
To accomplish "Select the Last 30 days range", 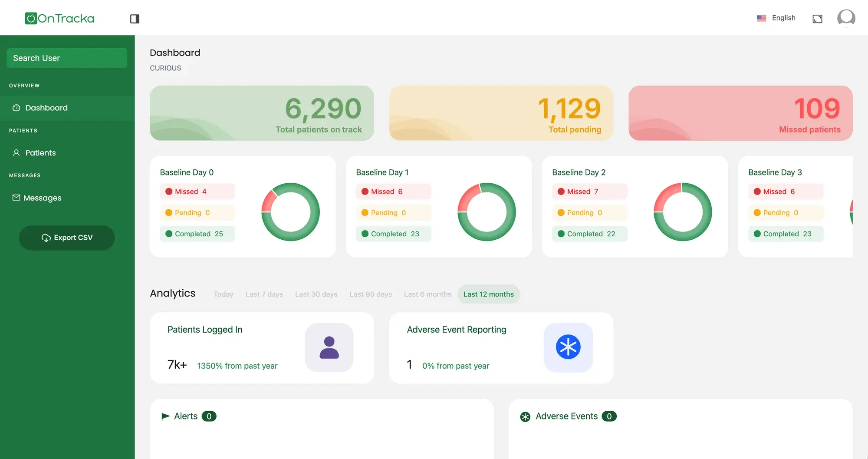I will coord(316,294).
